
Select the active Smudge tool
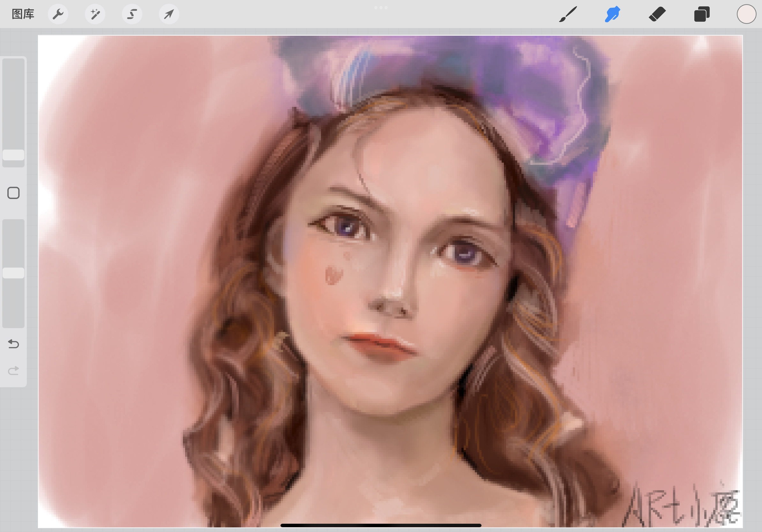click(x=612, y=14)
